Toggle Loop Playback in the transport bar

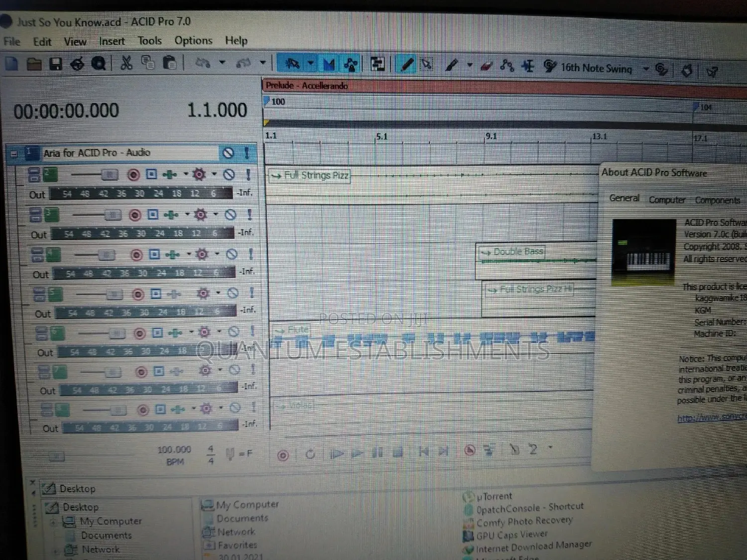click(x=310, y=454)
